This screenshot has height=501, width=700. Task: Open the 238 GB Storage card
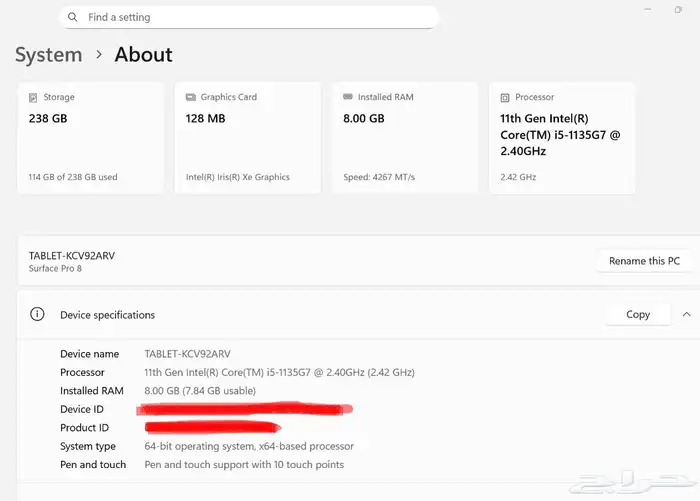(x=91, y=138)
